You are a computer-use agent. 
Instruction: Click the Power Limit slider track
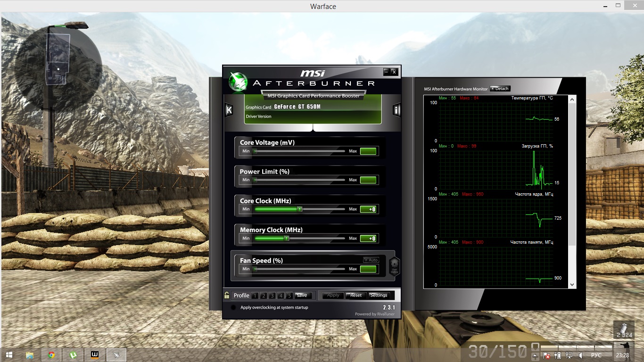pos(300,180)
